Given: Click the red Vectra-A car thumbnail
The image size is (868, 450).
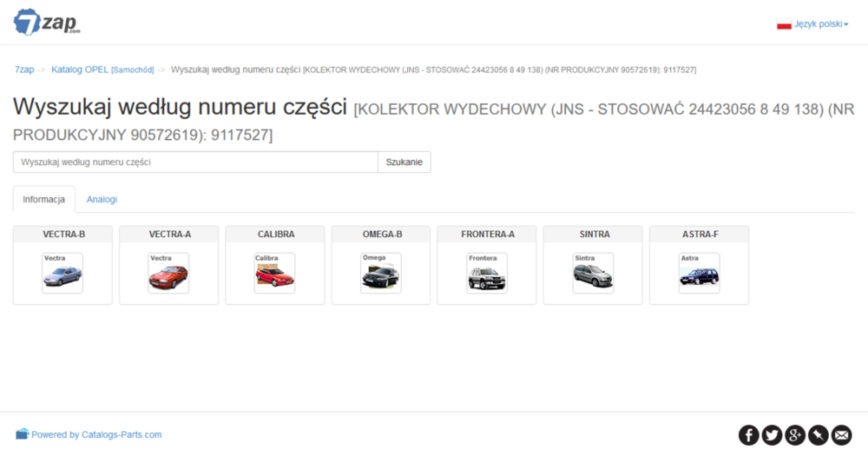Looking at the screenshot, I should pyautogui.click(x=169, y=273).
